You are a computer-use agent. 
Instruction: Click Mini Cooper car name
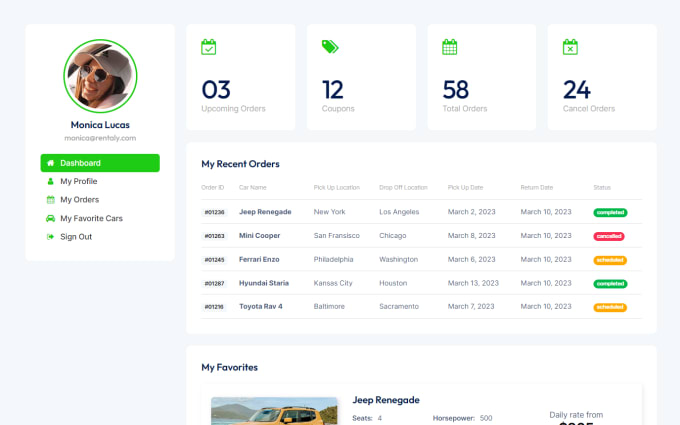(259, 235)
